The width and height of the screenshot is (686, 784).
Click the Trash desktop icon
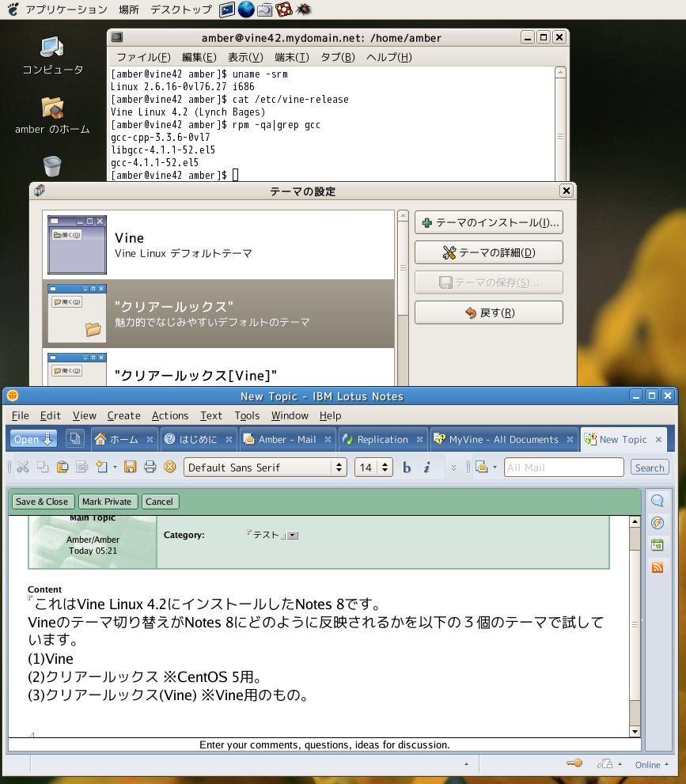tap(52, 166)
